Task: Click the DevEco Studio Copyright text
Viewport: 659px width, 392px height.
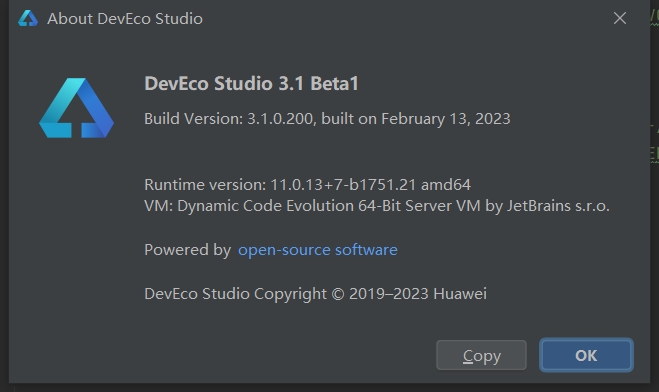Action: point(235,294)
